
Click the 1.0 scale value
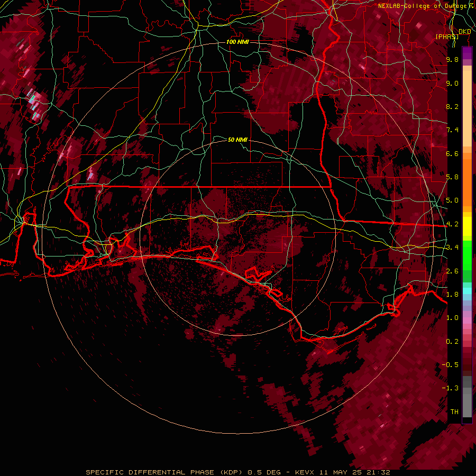click(x=452, y=318)
